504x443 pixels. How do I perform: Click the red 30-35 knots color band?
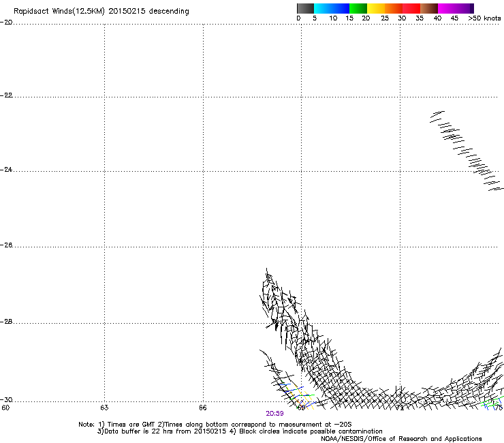(x=411, y=8)
